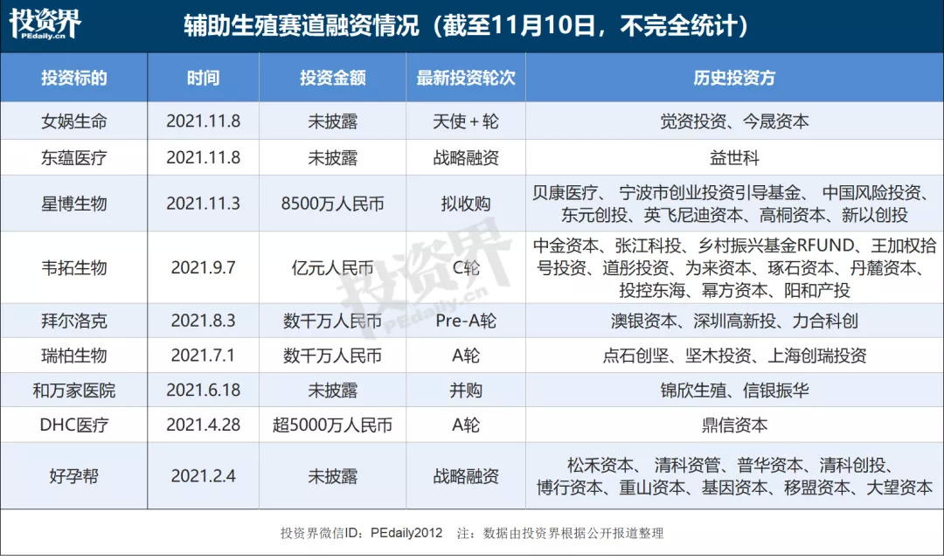The image size is (944, 560).
Task: Click the round 天使+轮
Action: [466, 121]
